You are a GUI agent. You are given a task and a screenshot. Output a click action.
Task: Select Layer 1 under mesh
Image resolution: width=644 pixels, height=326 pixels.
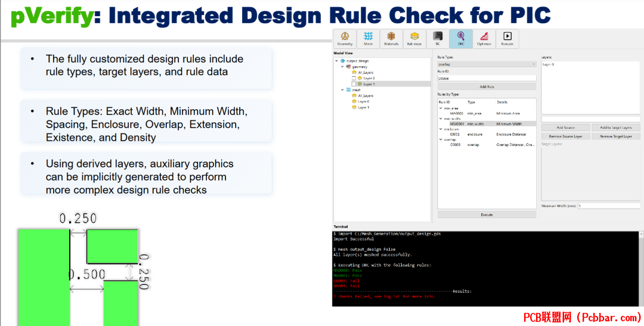pos(364,107)
